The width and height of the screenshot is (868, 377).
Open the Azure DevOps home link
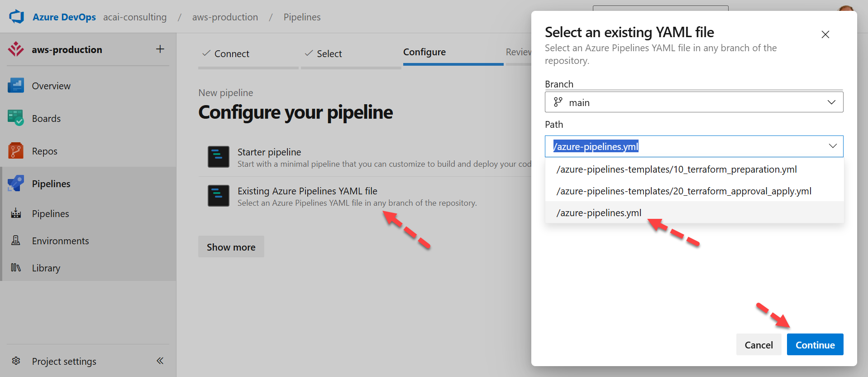coord(64,17)
